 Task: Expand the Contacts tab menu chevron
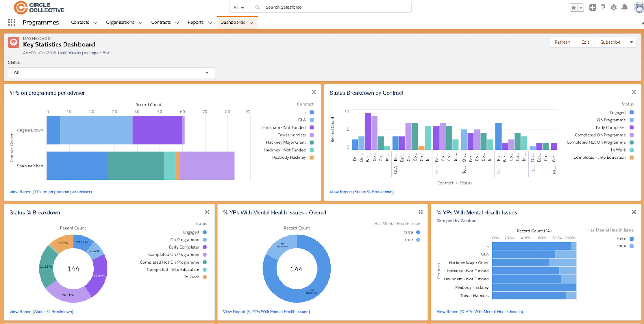[x=95, y=23]
